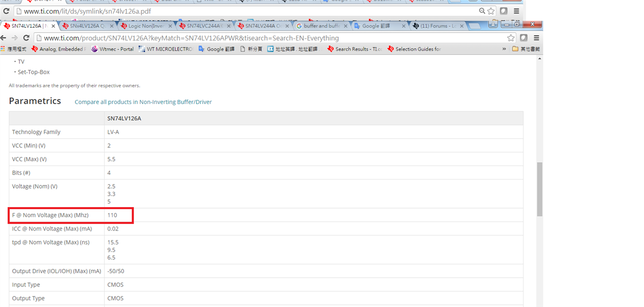
Task: Switch to the Logic Non|Inver tab
Action: click(x=146, y=26)
